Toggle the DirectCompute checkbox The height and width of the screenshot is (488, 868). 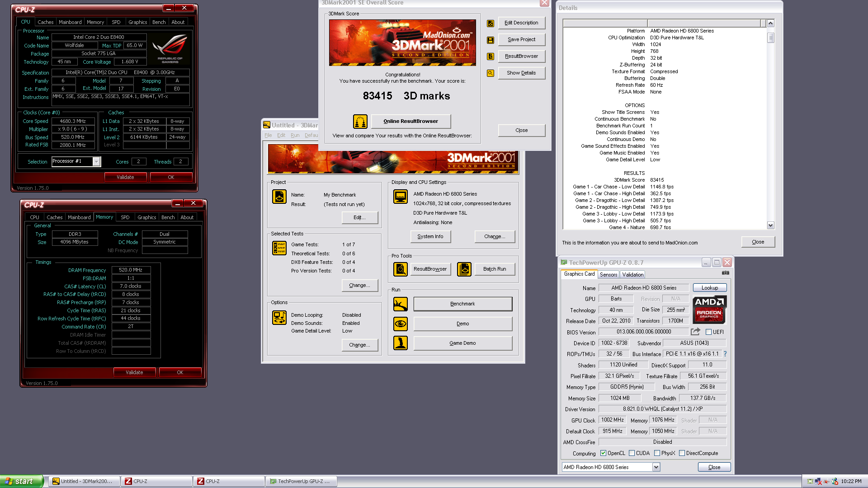coord(682,453)
